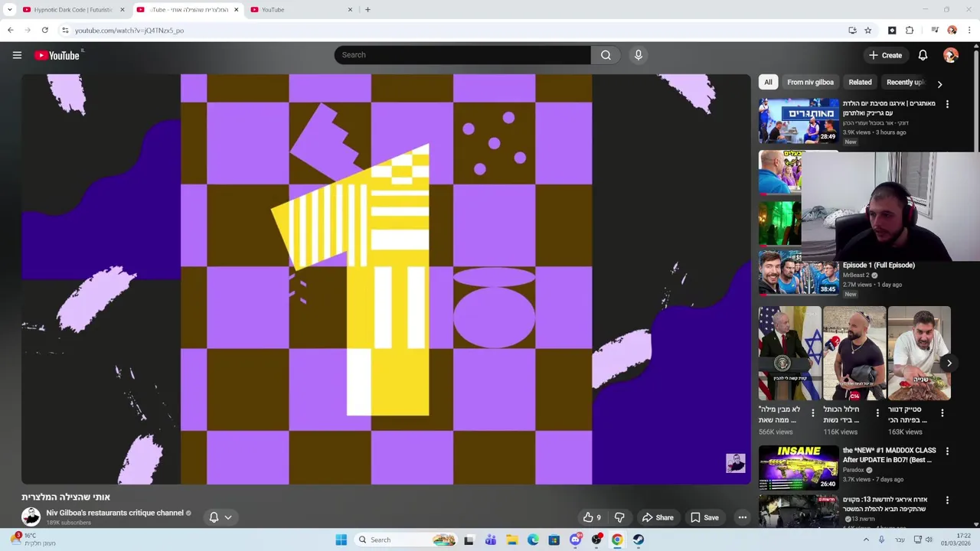
Task: Open Paradox channel name link
Action: tap(853, 470)
